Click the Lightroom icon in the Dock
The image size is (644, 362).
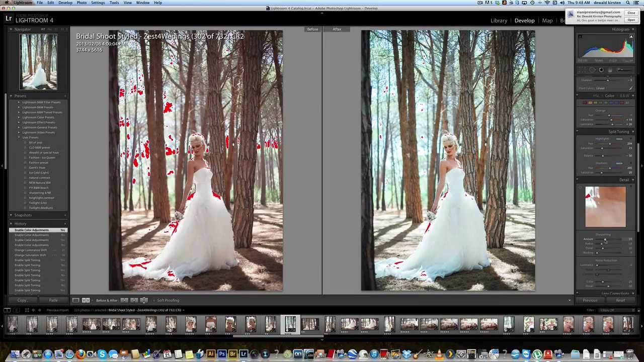pyautogui.click(x=244, y=354)
